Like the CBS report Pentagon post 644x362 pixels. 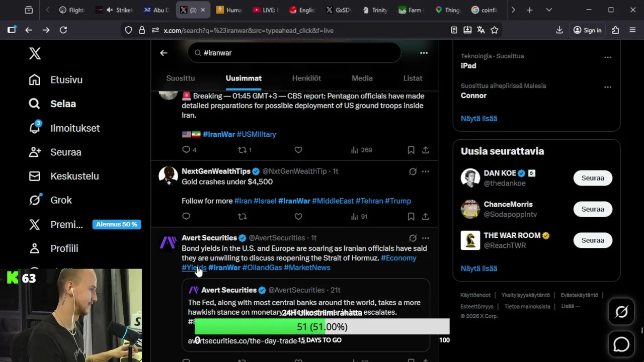[298, 150]
